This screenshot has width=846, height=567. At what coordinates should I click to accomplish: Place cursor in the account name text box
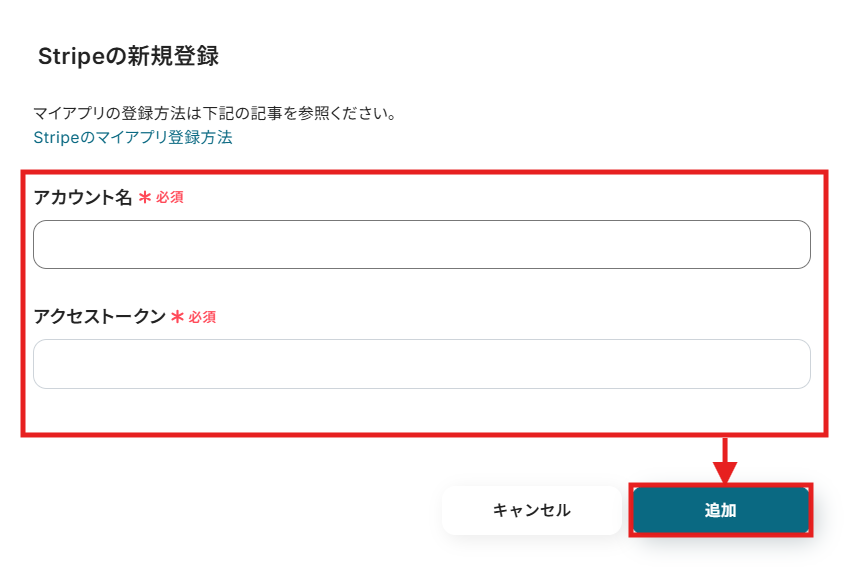421,245
